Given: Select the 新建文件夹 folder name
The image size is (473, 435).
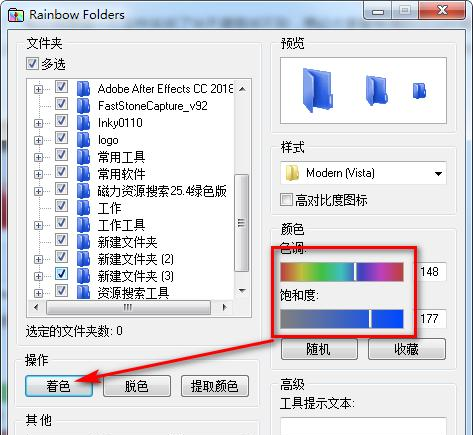Looking at the screenshot, I should pos(127,242).
